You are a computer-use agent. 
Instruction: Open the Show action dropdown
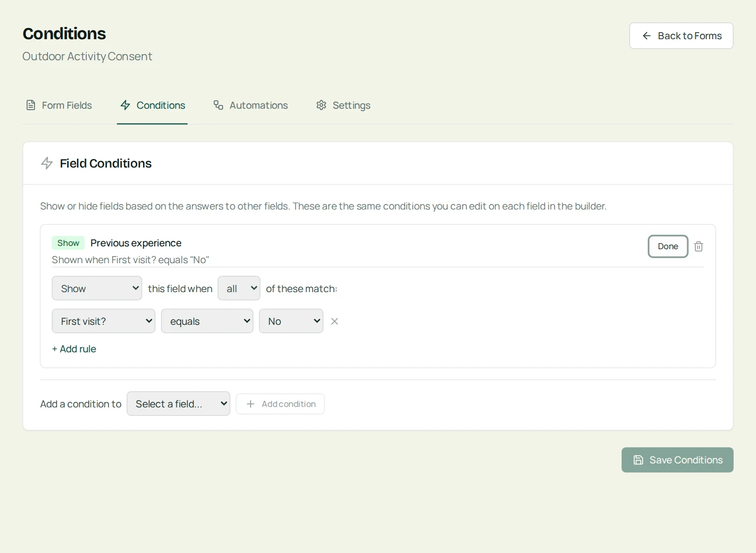[97, 288]
